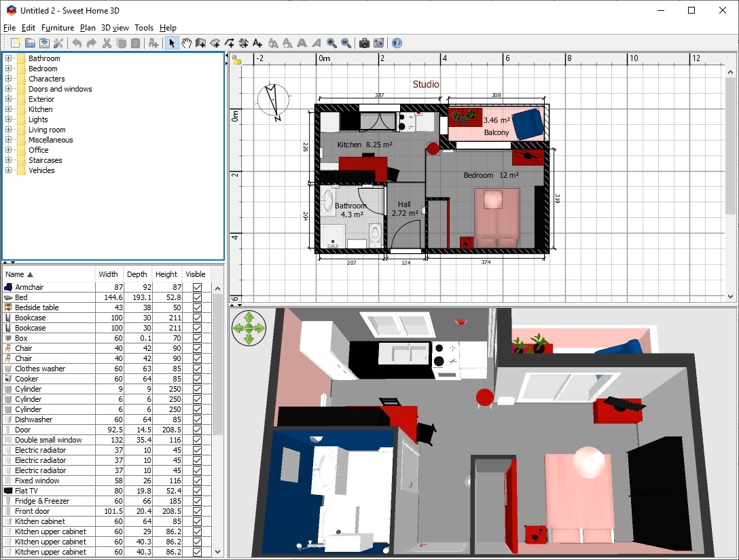Expand the Bathroom furniture category
The height and width of the screenshot is (560, 739).
8,58
